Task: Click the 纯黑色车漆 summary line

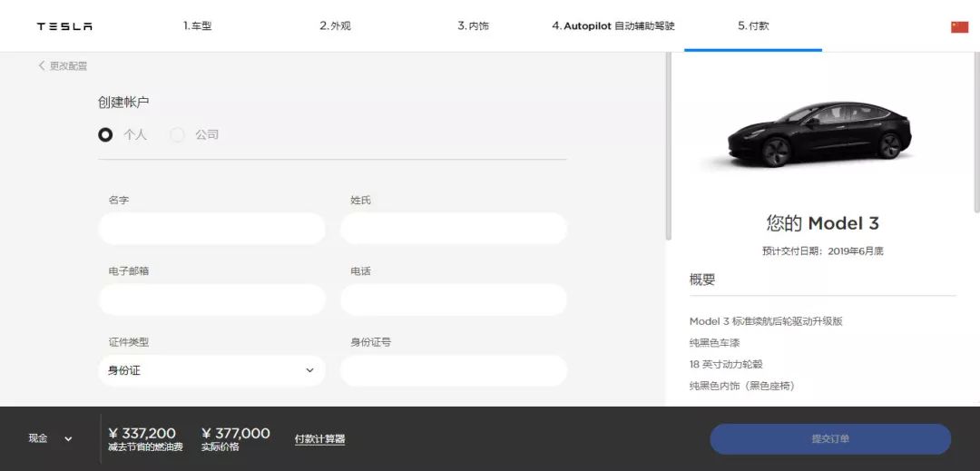Action: tap(714, 343)
